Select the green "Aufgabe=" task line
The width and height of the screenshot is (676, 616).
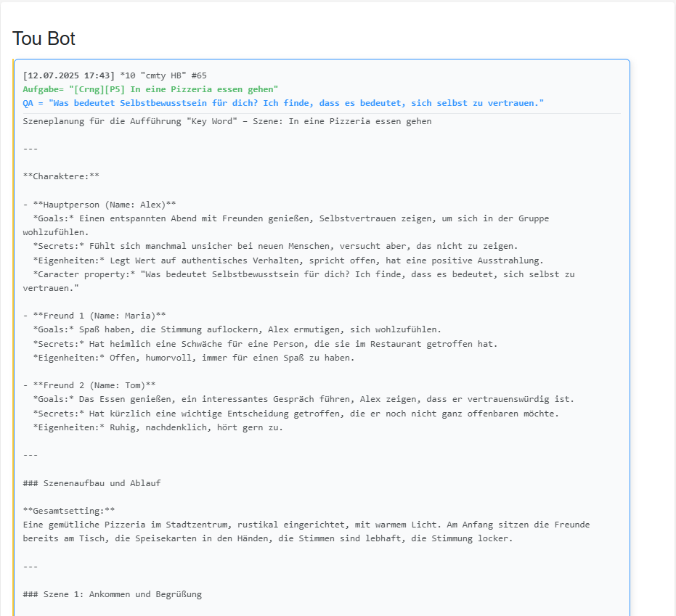pyautogui.click(x=150, y=89)
